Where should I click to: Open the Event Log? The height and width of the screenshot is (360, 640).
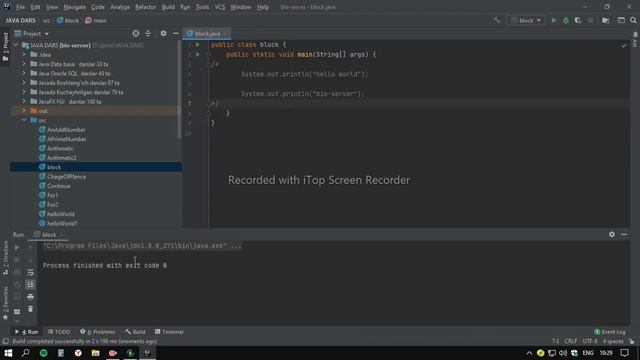610,332
